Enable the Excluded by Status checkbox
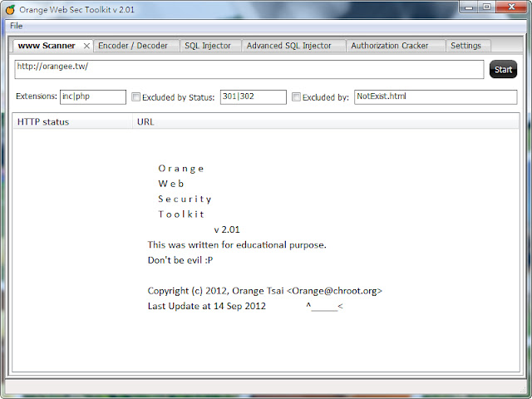The image size is (532, 399). 136,97
